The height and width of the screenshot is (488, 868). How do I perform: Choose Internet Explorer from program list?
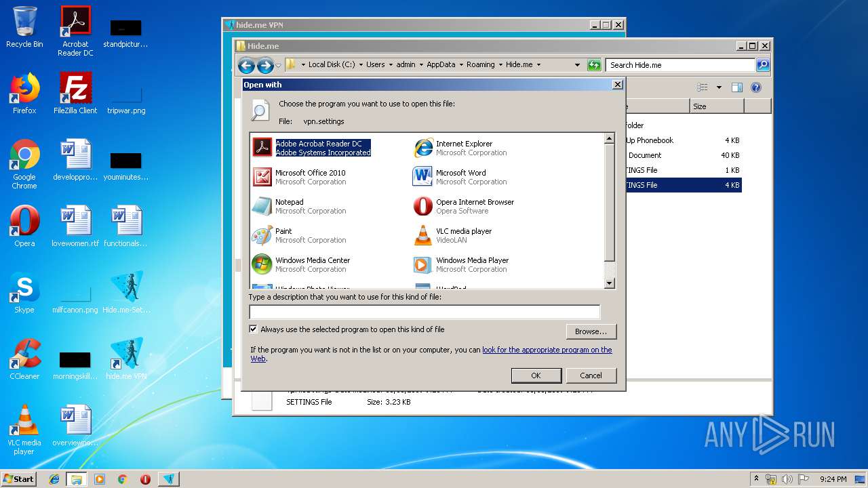pos(461,148)
